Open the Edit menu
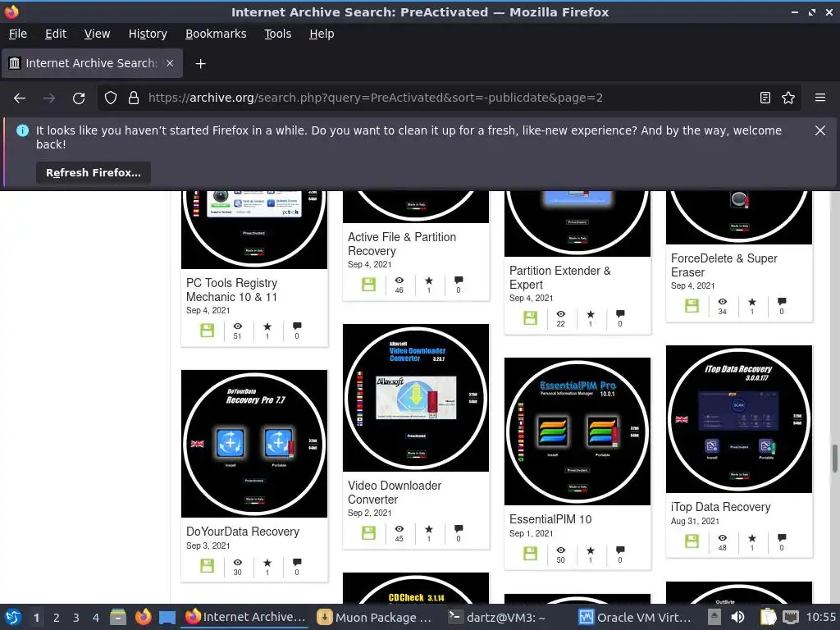The height and width of the screenshot is (630, 840). [x=56, y=34]
